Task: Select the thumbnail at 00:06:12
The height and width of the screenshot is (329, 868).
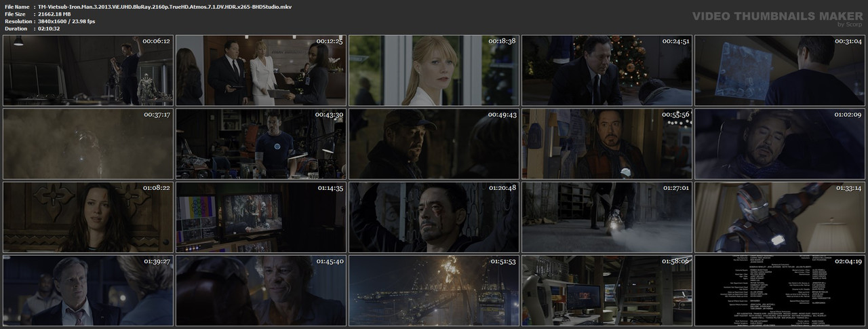Action: click(87, 70)
